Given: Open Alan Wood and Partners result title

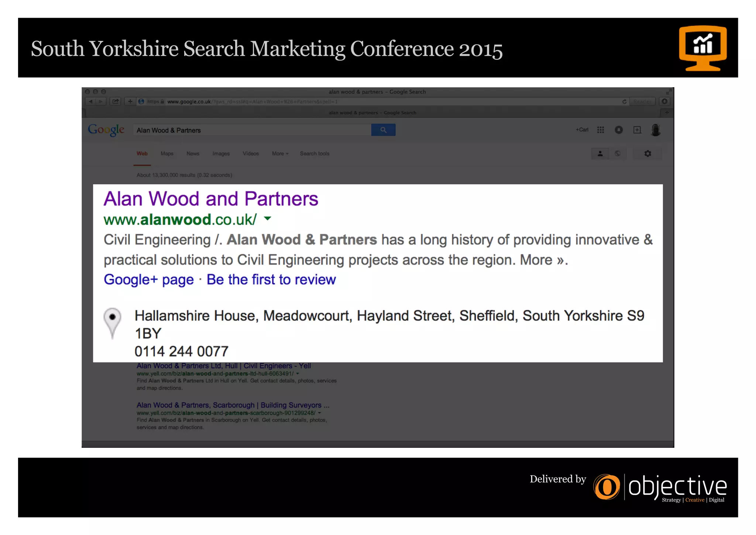Looking at the screenshot, I should coord(211,199).
